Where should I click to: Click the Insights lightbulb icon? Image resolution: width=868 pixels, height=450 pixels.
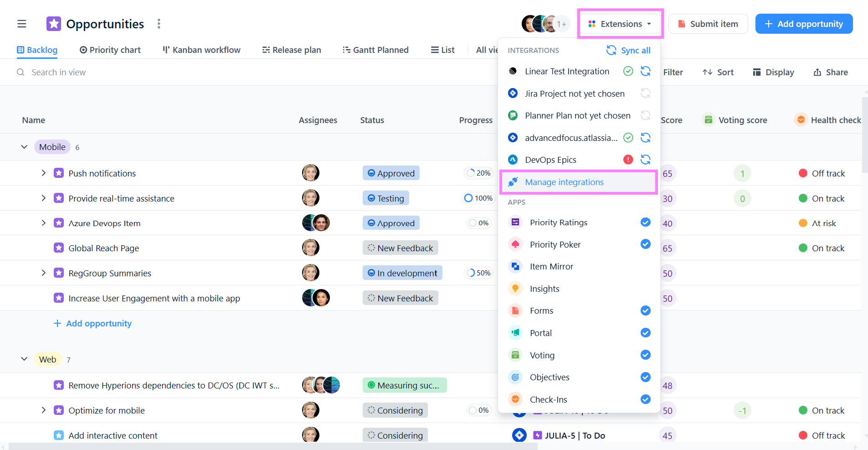pos(515,289)
